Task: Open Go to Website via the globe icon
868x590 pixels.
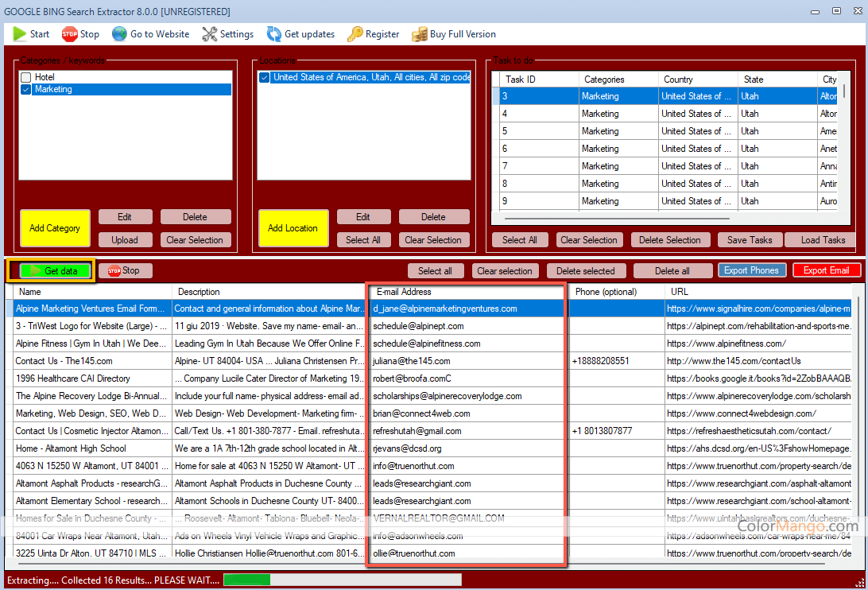Action: pyautogui.click(x=119, y=34)
